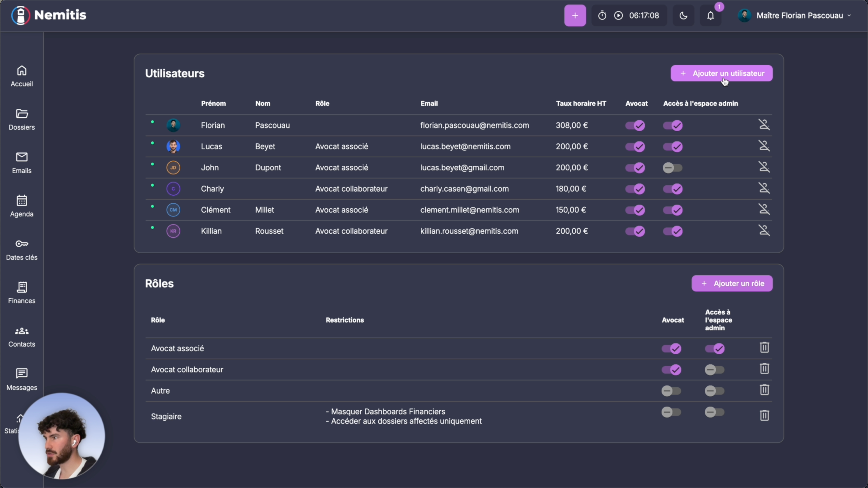Image resolution: width=868 pixels, height=488 pixels.
Task: Toggle dark mode moon icon
Action: [683, 16]
